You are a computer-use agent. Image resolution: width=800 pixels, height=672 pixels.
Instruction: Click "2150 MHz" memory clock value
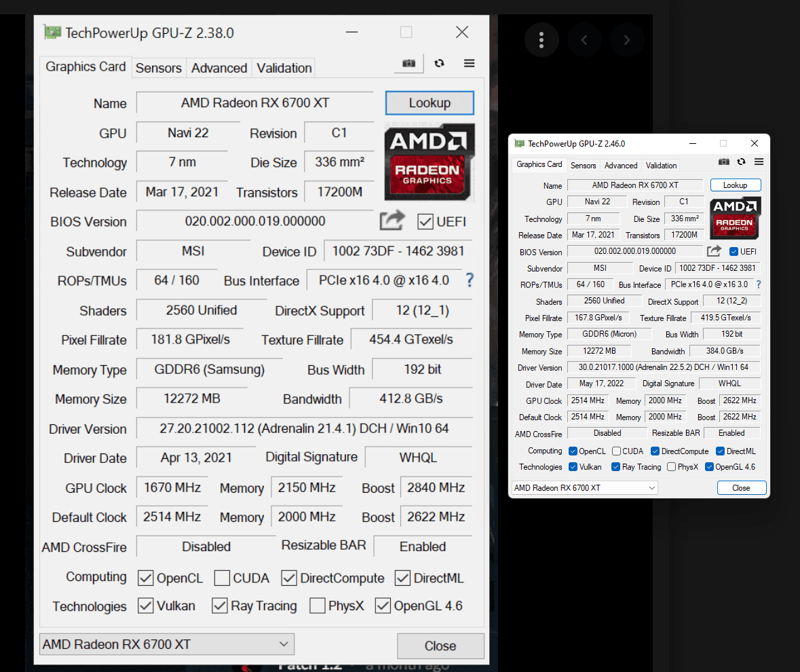pos(307,488)
